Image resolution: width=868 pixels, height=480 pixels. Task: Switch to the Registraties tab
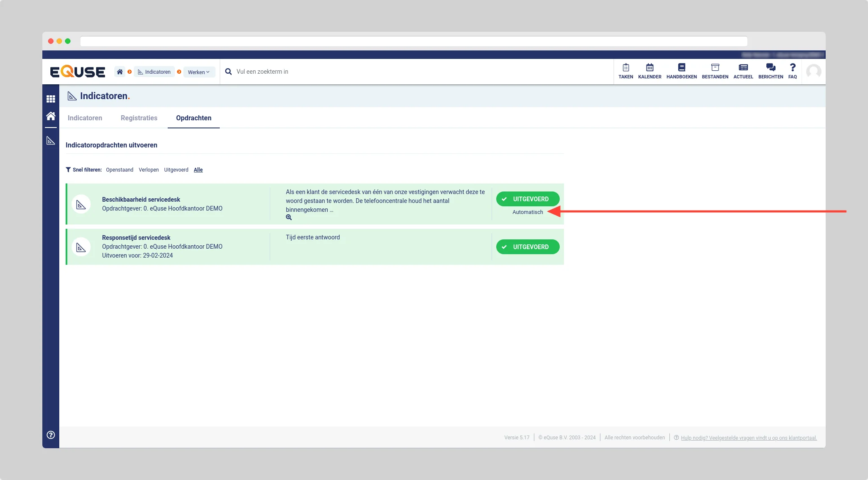[139, 118]
